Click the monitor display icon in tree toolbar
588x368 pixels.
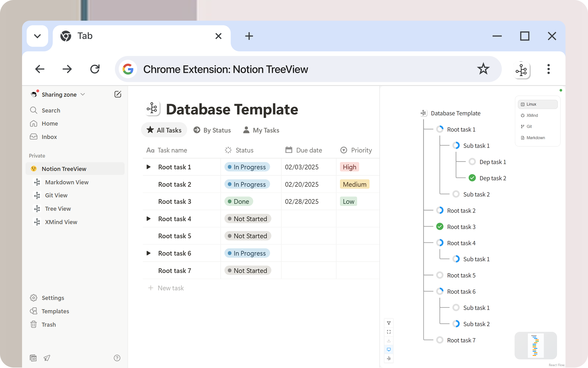pos(389,350)
